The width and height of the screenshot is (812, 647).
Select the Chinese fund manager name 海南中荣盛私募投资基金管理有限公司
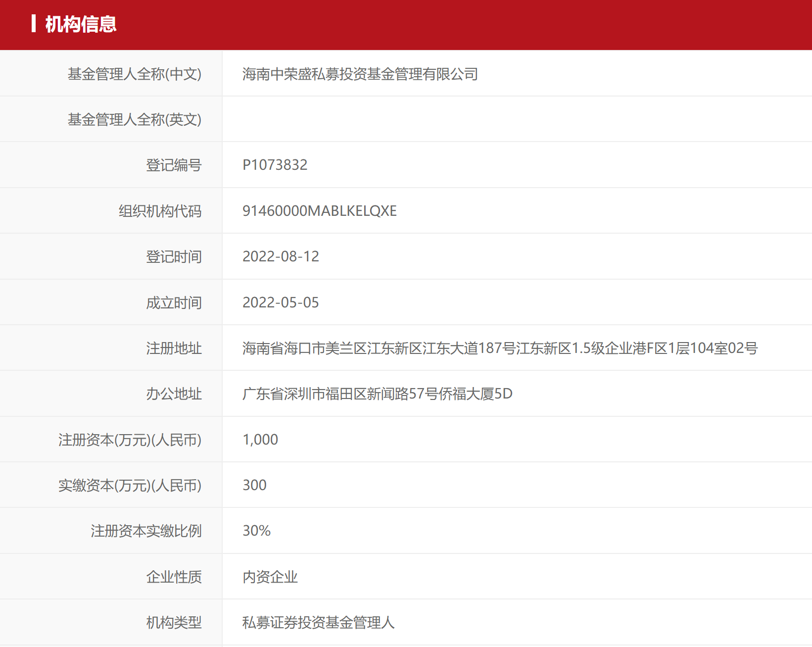point(360,74)
